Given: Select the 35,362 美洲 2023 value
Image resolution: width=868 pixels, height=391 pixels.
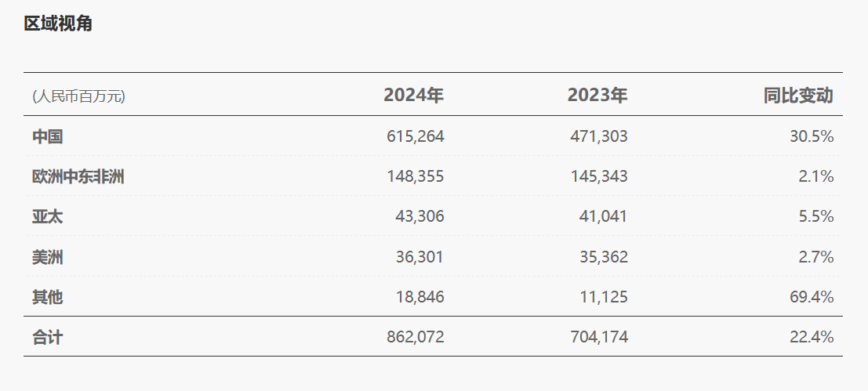Looking at the screenshot, I should tap(602, 257).
